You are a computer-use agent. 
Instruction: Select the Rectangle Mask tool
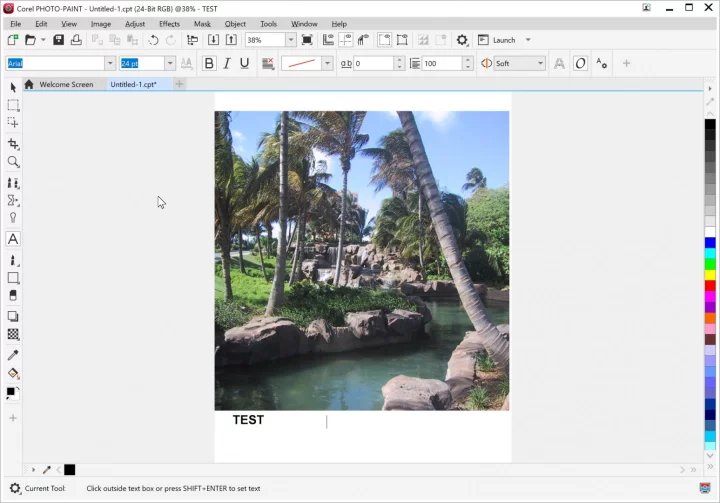(x=13, y=105)
